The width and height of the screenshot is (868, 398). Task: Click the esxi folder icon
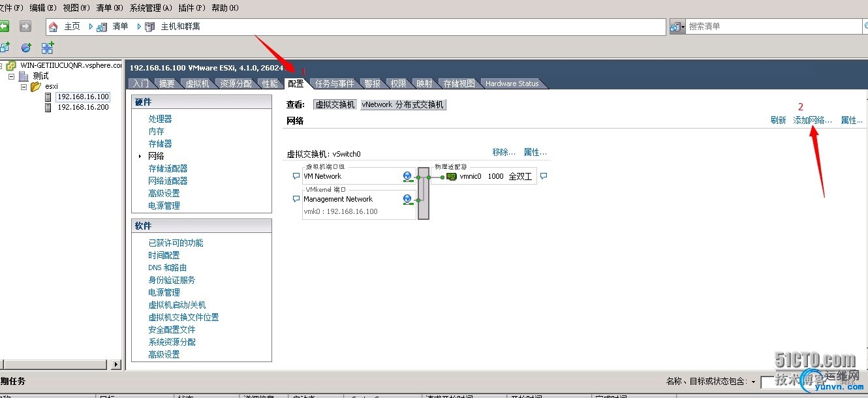[36, 86]
